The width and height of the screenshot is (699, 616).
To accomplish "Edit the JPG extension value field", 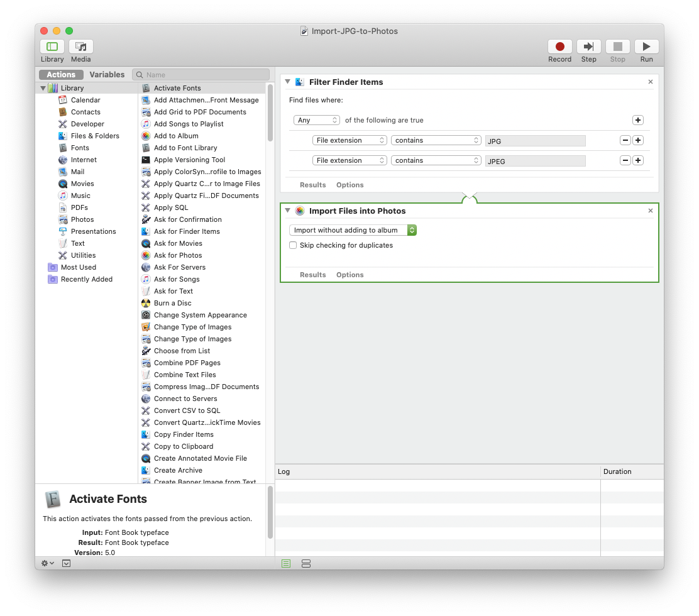I will (x=536, y=141).
